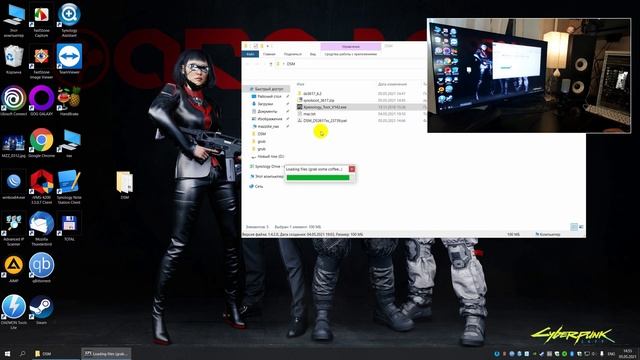The image size is (640, 360).
Task: Open the DSM folder in navigation pane
Action: tap(262, 134)
